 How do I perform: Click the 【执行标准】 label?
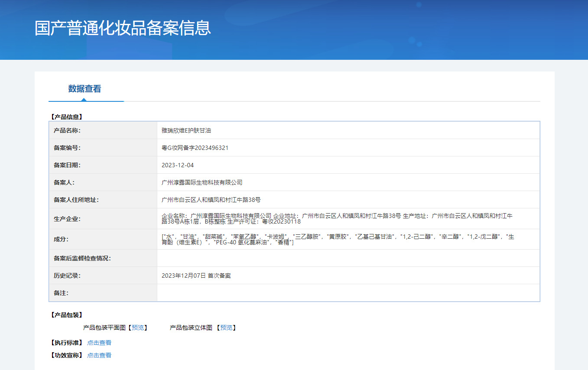click(66, 343)
